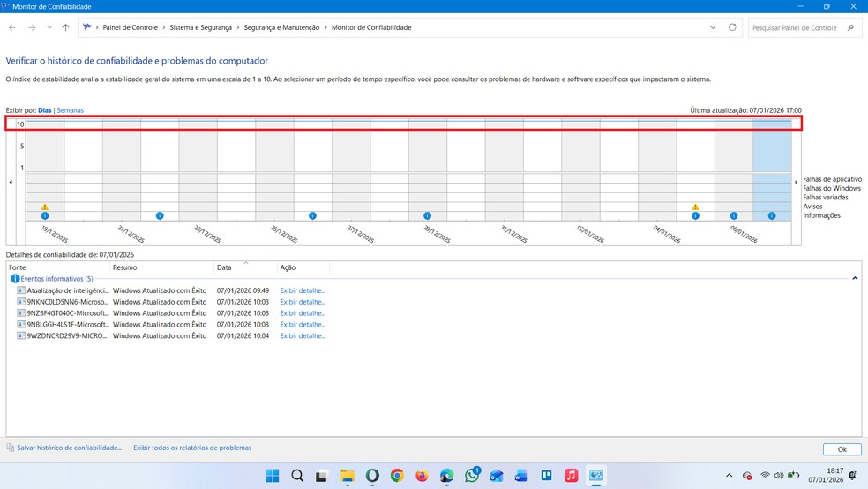Open the volume control in the tray
The width and height of the screenshot is (868, 489).
pos(779,475)
